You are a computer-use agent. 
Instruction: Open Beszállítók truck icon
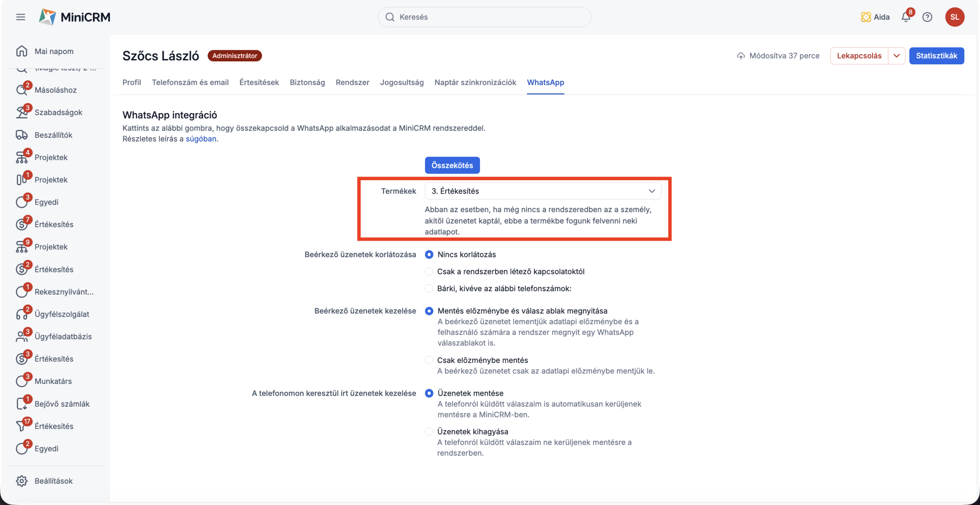22,135
